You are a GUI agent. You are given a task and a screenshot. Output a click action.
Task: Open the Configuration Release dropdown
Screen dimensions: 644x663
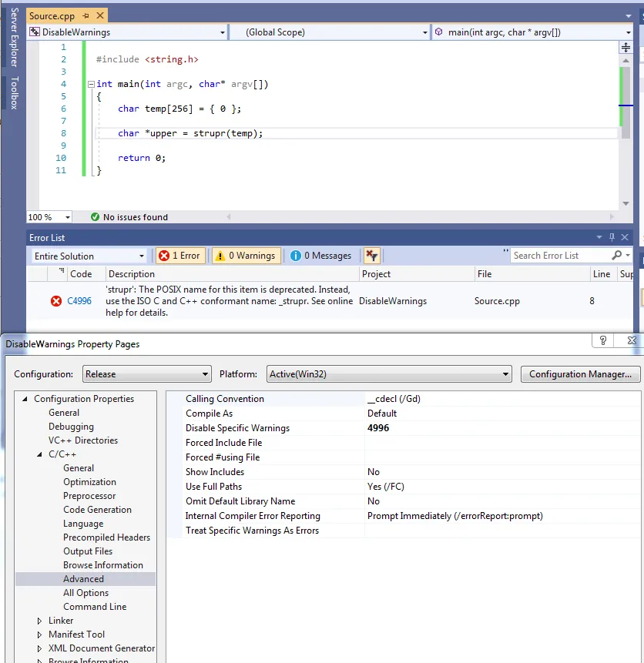point(147,374)
